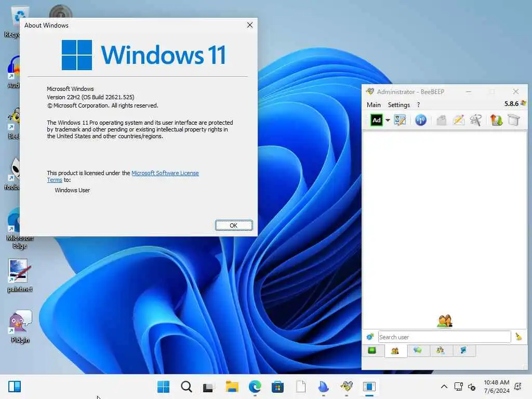Click the grayed-out folder icon in BeeBEEP toolbar

coord(441,120)
